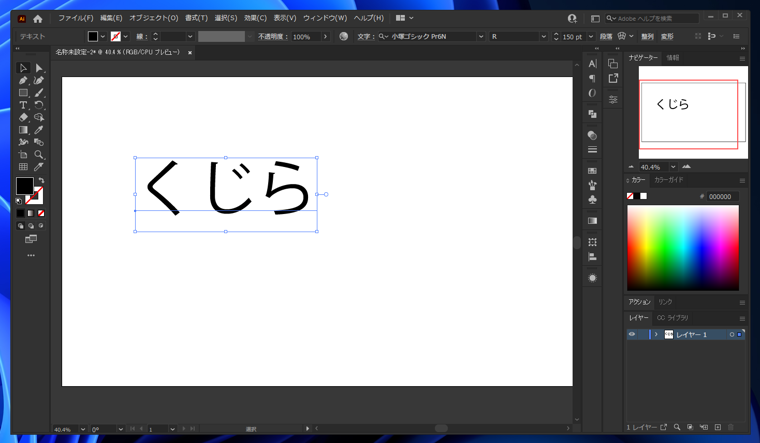Open status bar zoom level dropdown
Viewport: 760px width, 443px height.
(x=83, y=429)
